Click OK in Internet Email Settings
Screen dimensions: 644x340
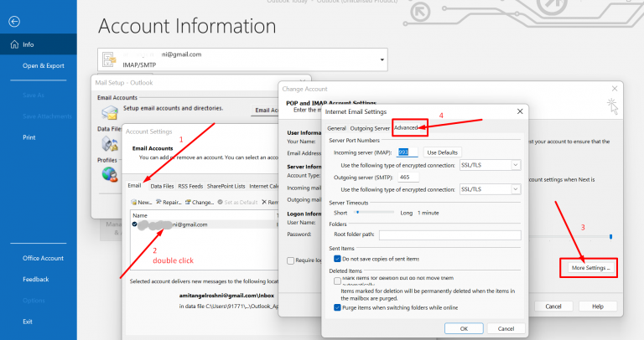(464, 328)
